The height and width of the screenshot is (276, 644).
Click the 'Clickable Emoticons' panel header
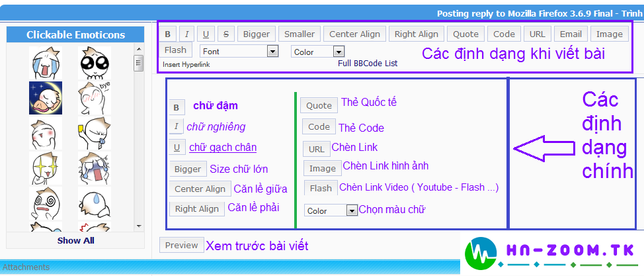pyautogui.click(x=75, y=35)
